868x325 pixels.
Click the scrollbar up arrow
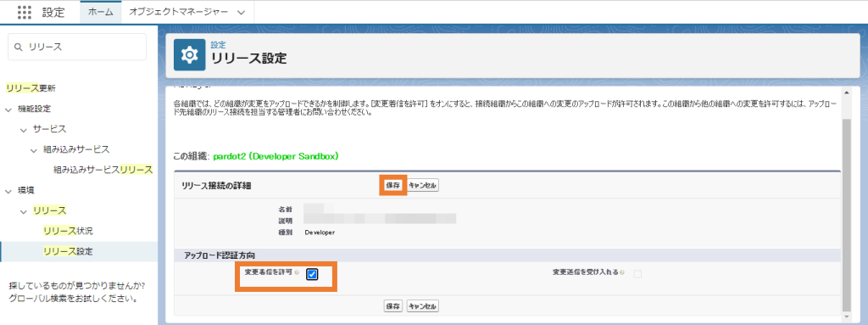point(846,92)
